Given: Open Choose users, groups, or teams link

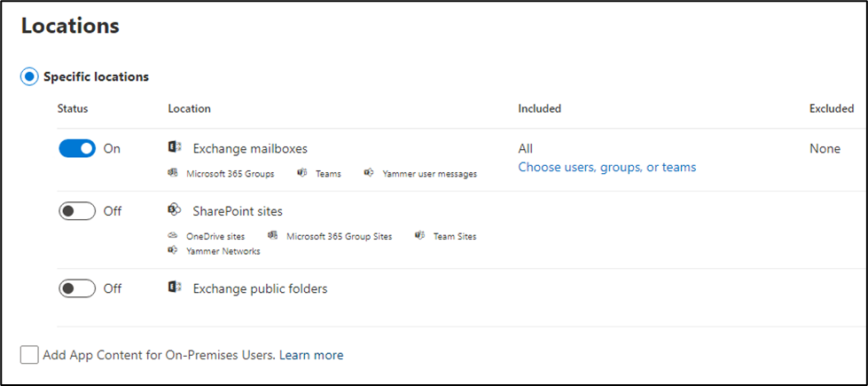Looking at the screenshot, I should [607, 167].
